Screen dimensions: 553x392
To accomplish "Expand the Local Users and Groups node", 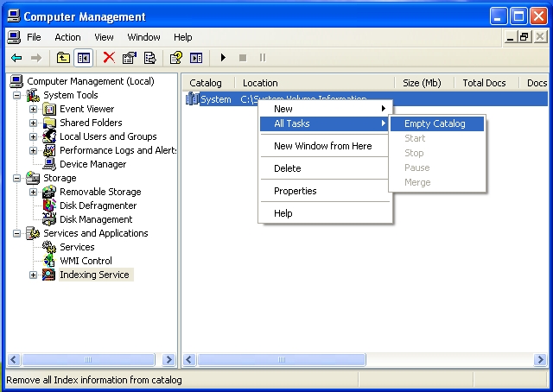I will 33,136.
